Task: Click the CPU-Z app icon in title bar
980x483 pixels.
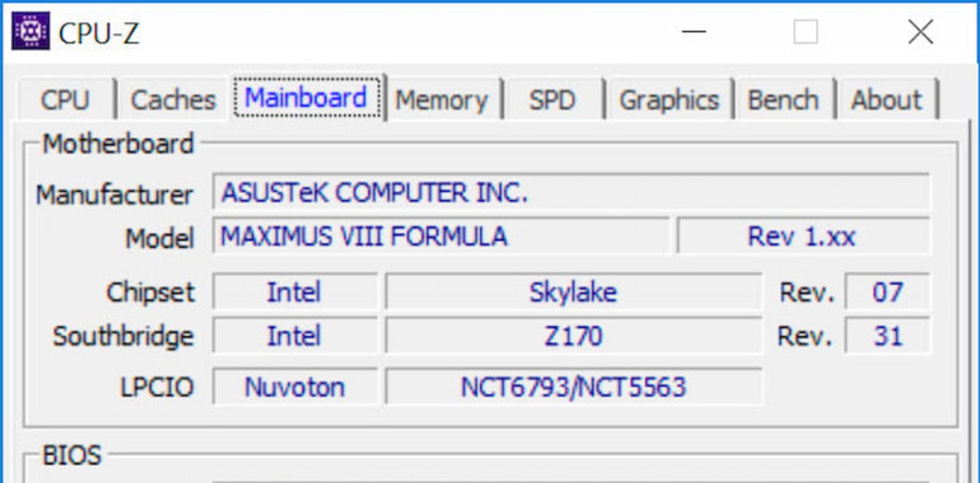Action: click(31, 32)
